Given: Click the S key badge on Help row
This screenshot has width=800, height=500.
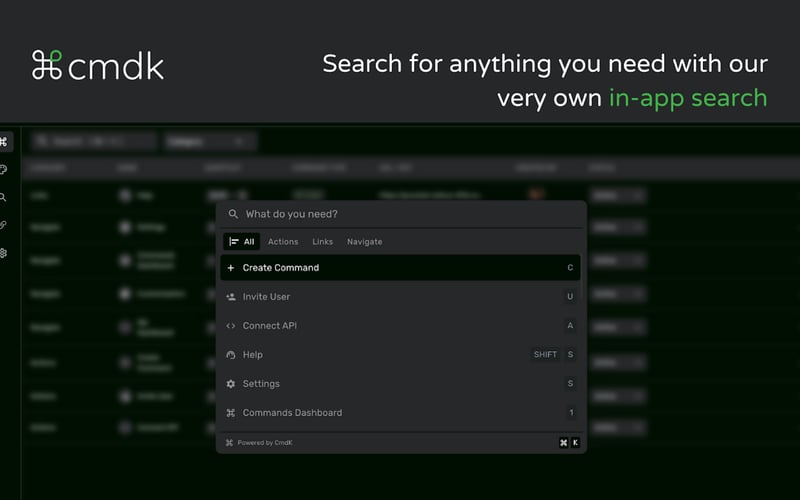Looking at the screenshot, I should tap(570, 355).
